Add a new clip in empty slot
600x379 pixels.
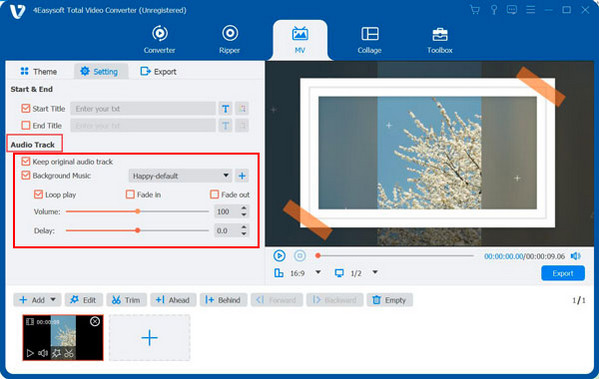[x=150, y=338]
